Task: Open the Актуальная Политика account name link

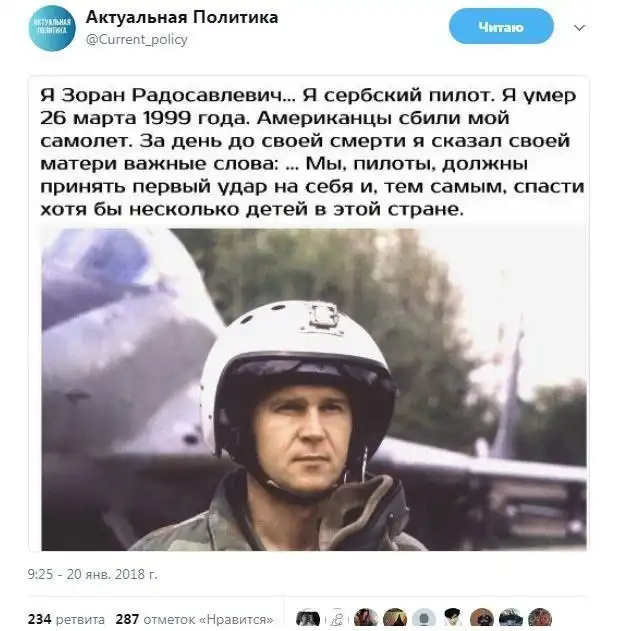Action: click(182, 17)
